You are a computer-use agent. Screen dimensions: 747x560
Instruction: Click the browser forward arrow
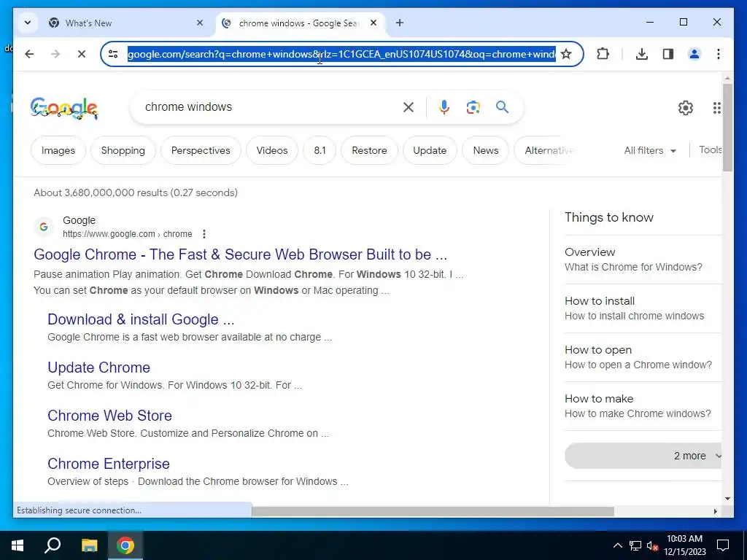(55, 54)
